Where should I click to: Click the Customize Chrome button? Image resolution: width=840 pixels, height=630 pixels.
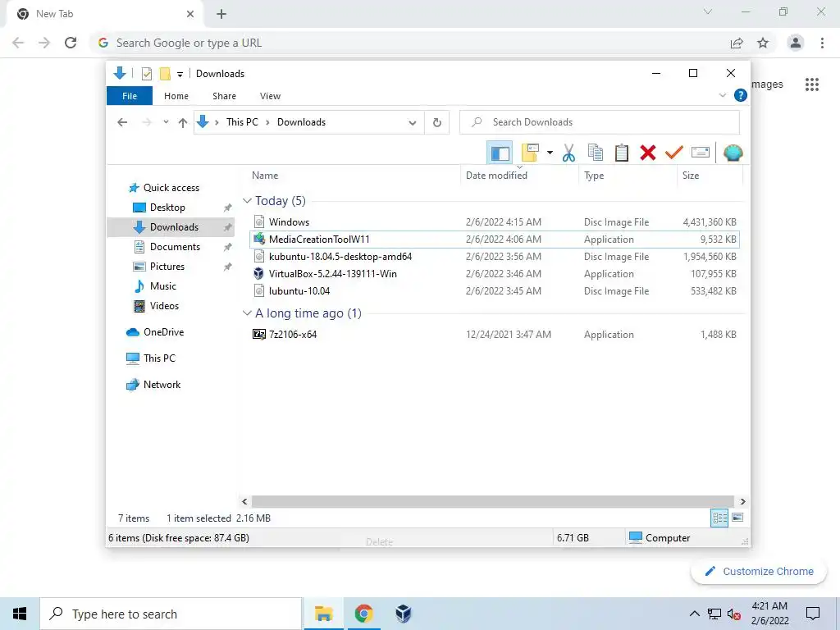coord(759,572)
